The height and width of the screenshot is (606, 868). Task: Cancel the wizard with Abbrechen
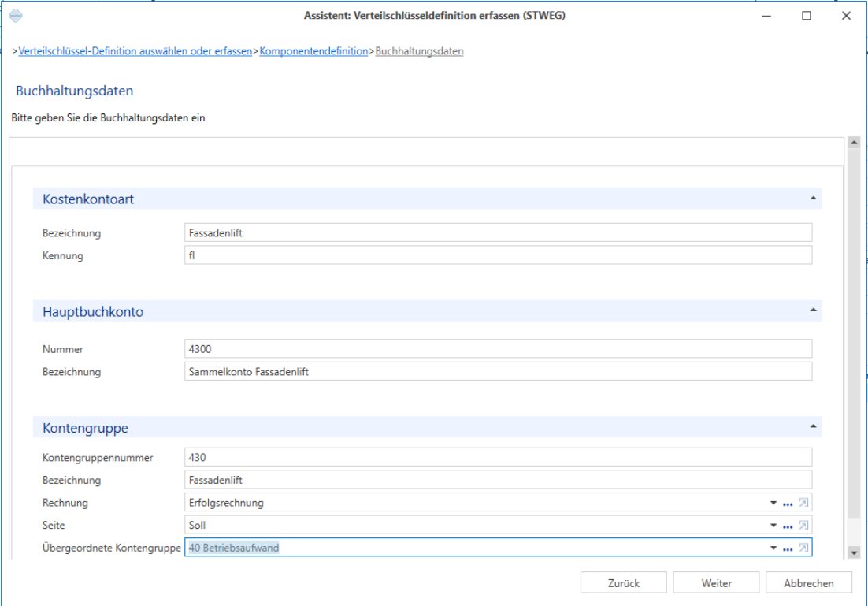pyautogui.click(x=809, y=582)
